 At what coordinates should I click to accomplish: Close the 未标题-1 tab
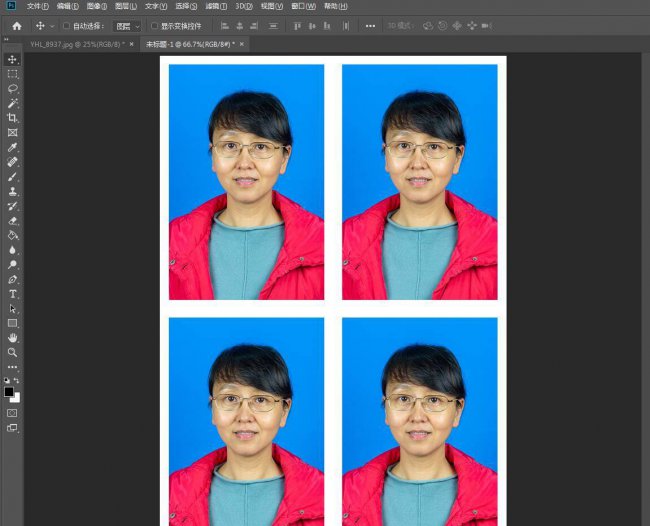tap(242, 44)
